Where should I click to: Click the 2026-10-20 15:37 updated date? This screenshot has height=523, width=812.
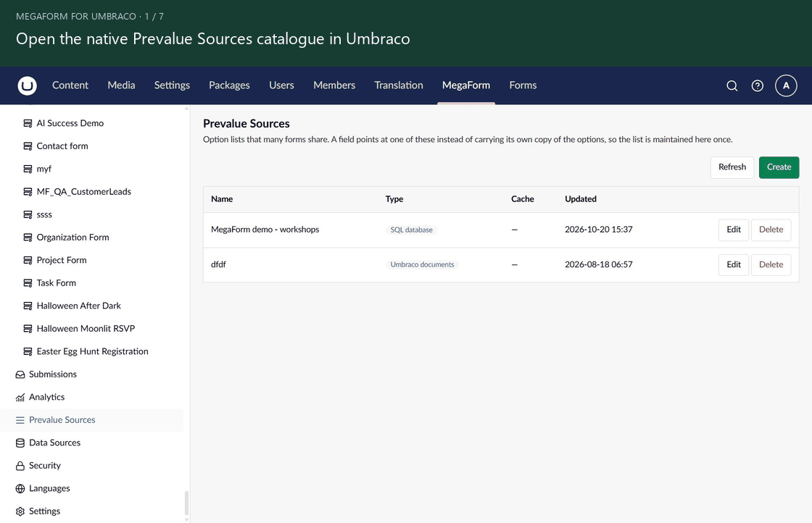pos(599,229)
